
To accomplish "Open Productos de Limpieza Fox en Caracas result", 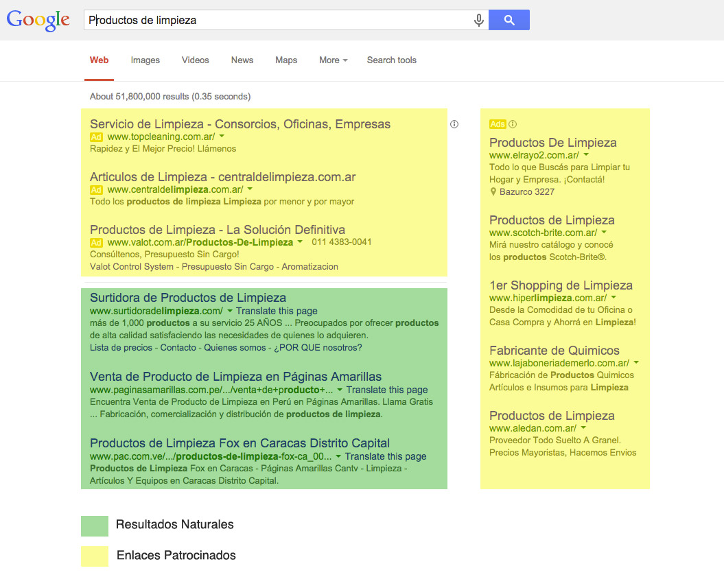I will coord(240,443).
